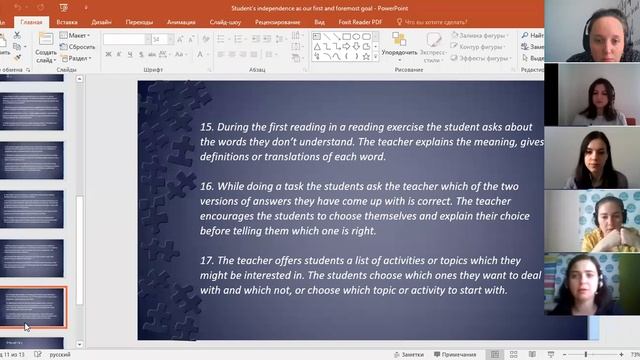Select the rectangle shape in gallery
Image resolution: width=640 pixels, height=360 pixels.
346,37
